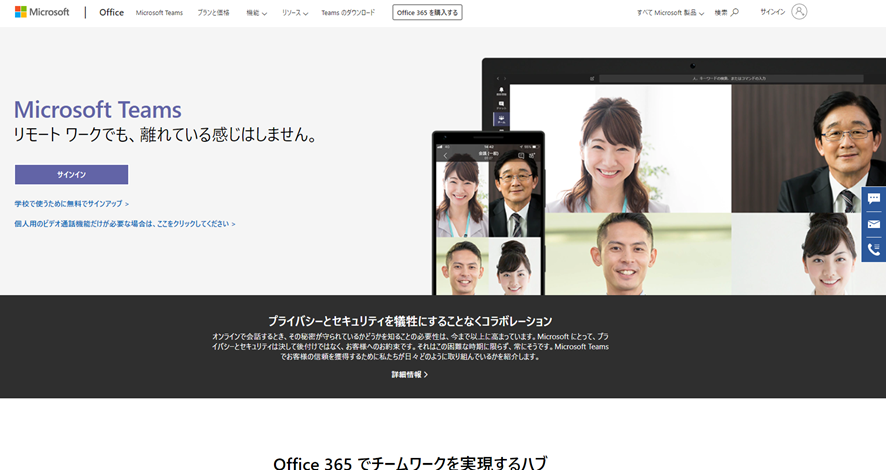The height and width of the screenshot is (470, 886).
Task: Open 学校で使うために無料でサインアップ link
Action: 72,203
